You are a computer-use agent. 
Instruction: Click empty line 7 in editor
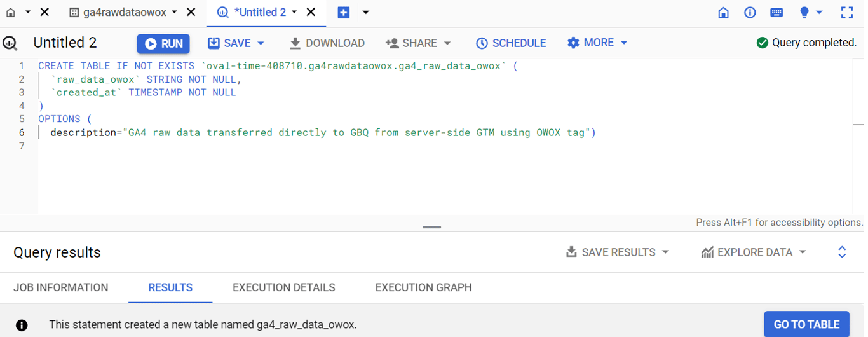(x=445, y=146)
